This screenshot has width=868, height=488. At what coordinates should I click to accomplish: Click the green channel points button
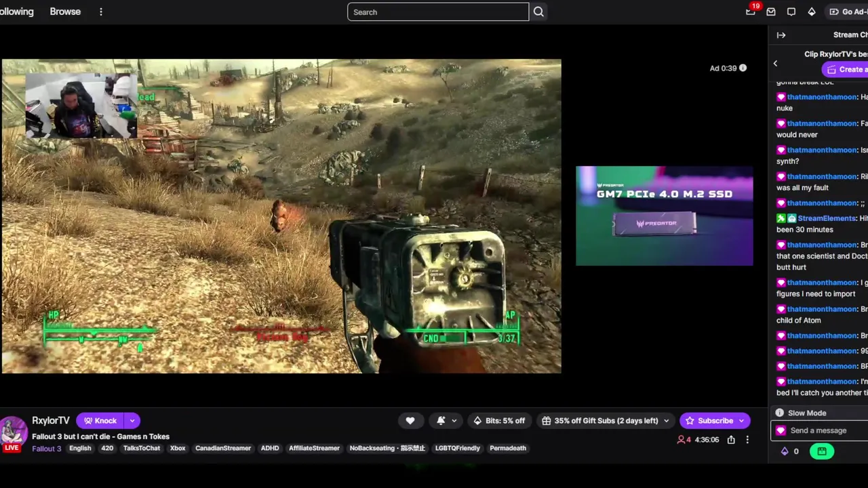(822, 451)
